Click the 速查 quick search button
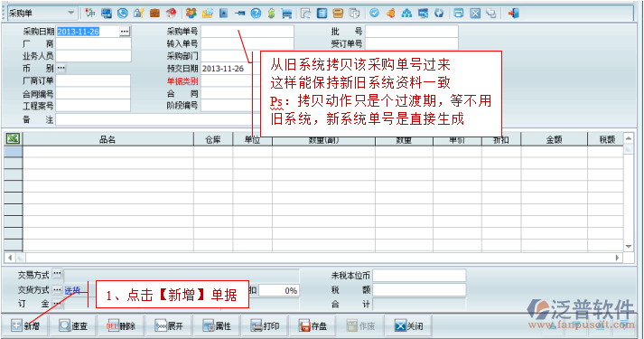 pos(73,325)
